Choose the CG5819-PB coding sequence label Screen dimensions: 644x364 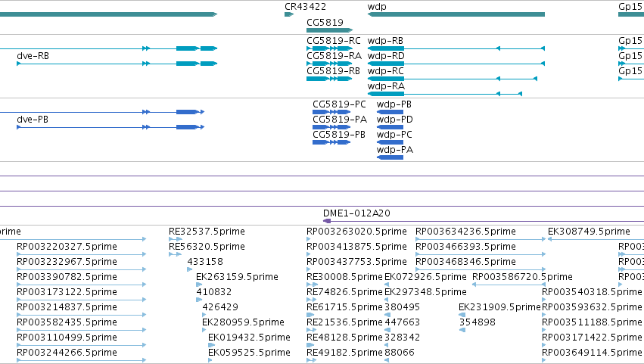point(339,135)
